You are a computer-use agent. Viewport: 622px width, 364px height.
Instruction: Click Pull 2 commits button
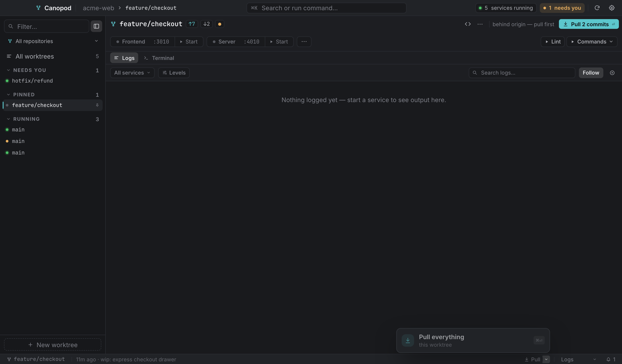[589, 24]
